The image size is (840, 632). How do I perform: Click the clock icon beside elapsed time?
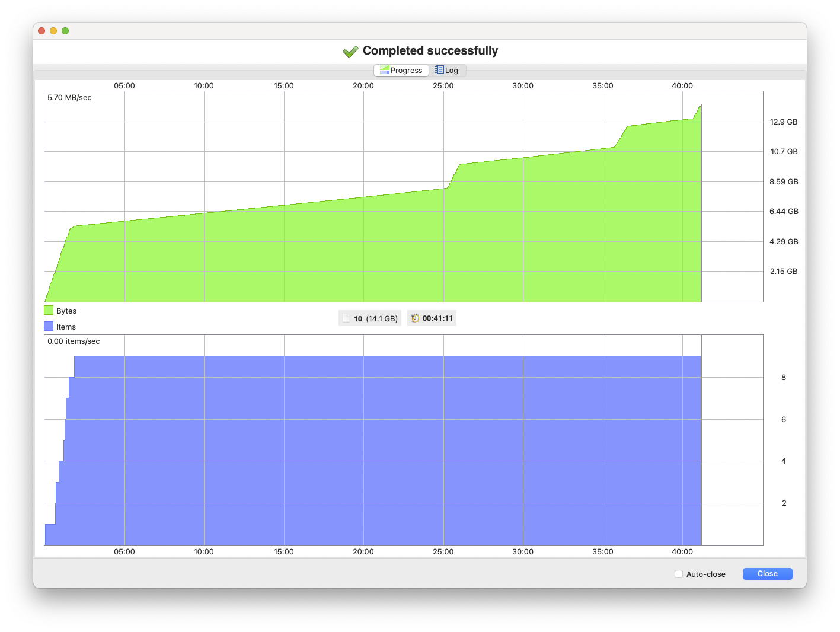coord(415,318)
